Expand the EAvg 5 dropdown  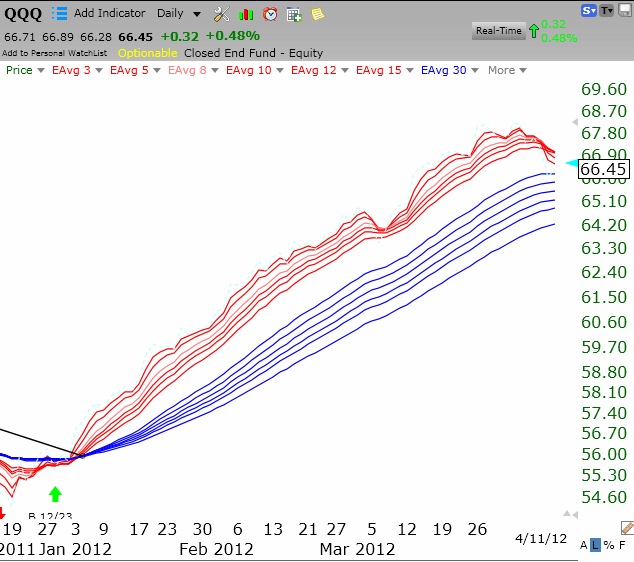157,70
